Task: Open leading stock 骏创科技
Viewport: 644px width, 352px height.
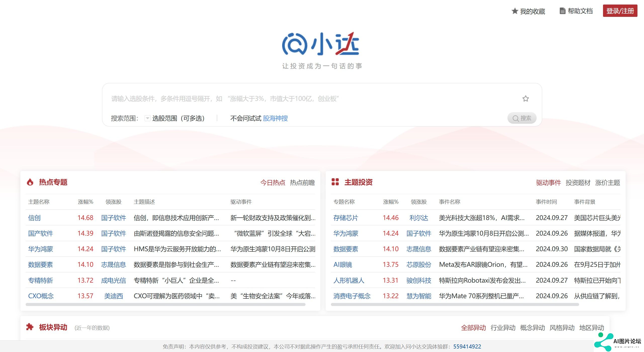Action: [419, 280]
